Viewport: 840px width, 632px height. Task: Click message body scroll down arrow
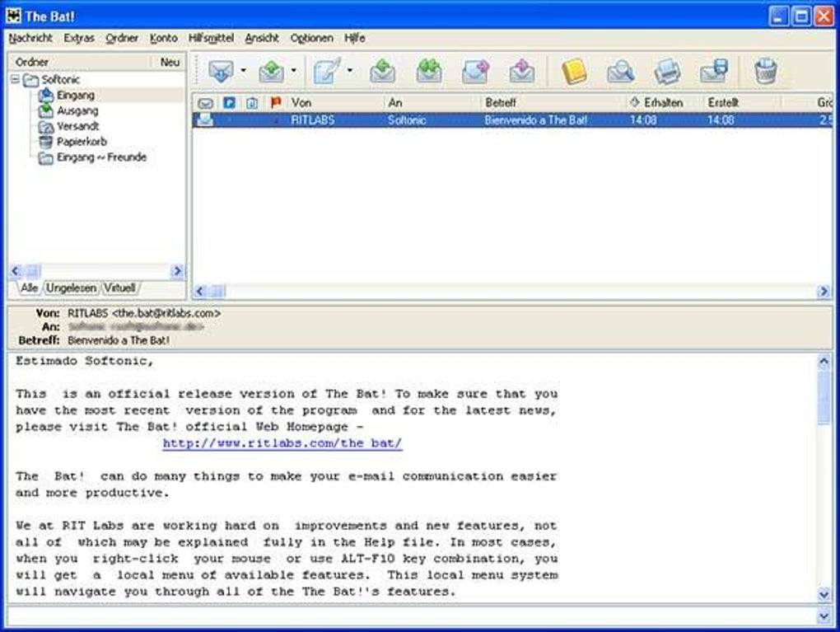(x=824, y=594)
